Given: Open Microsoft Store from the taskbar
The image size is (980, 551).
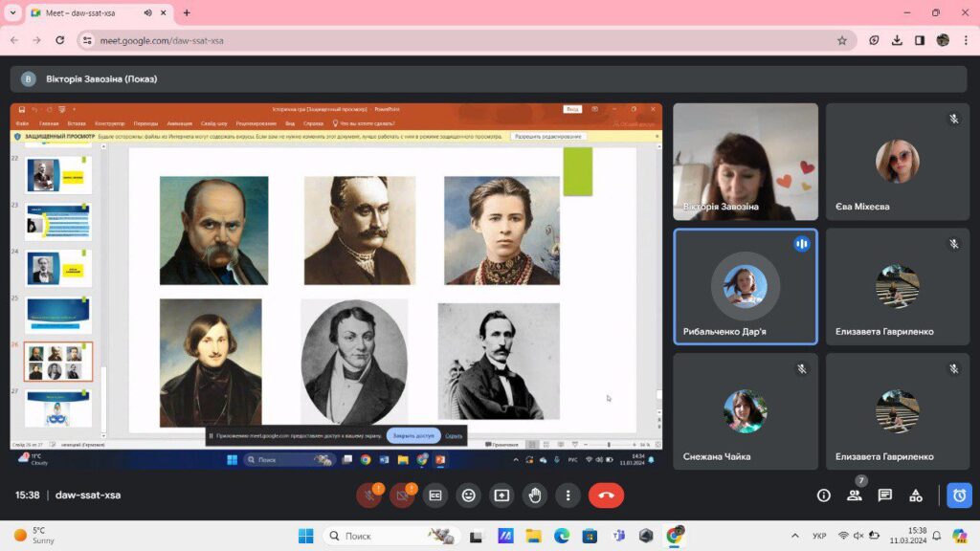Looking at the screenshot, I should coord(590,536).
